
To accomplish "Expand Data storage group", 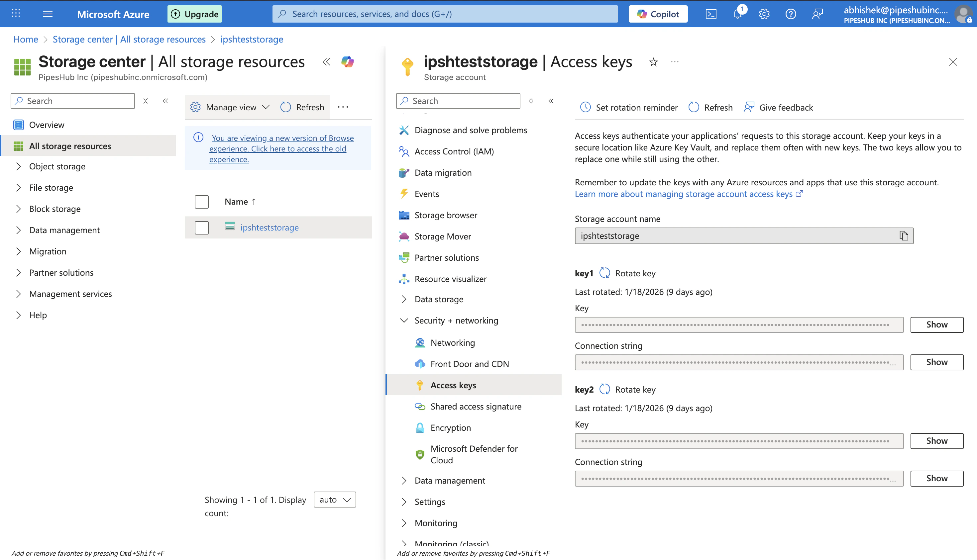I will pyautogui.click(x=404, y=299).
